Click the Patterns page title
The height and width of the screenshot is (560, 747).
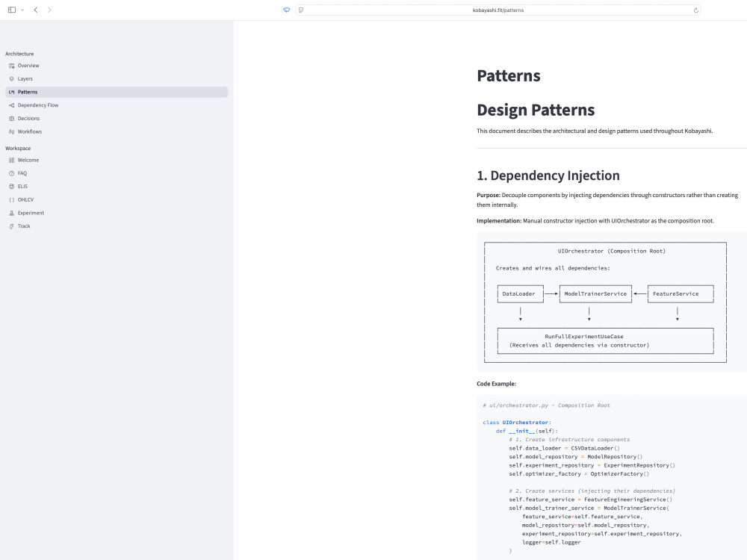tap(508, 75)
